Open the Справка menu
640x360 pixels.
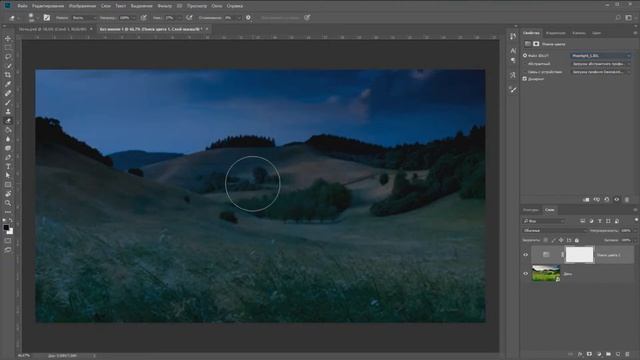235,6
